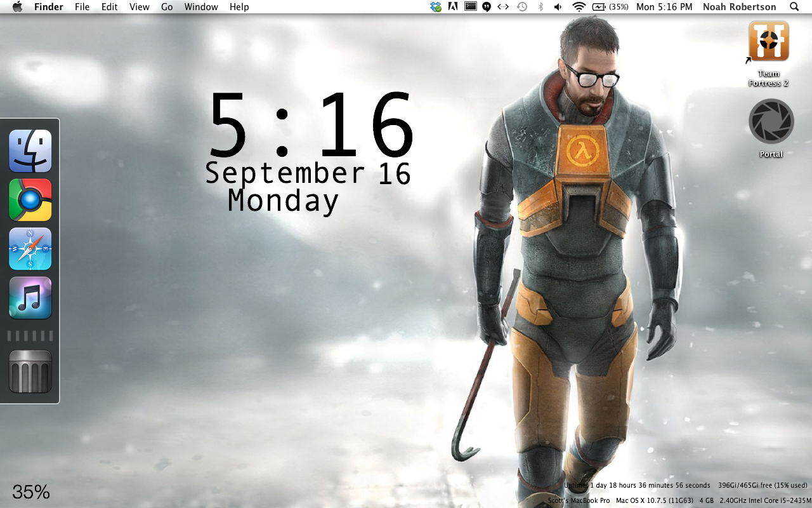Image resolution: width=812 pixels, height=508 pixels.
Task: Click the Uptime status text
Action: (637, 486)
